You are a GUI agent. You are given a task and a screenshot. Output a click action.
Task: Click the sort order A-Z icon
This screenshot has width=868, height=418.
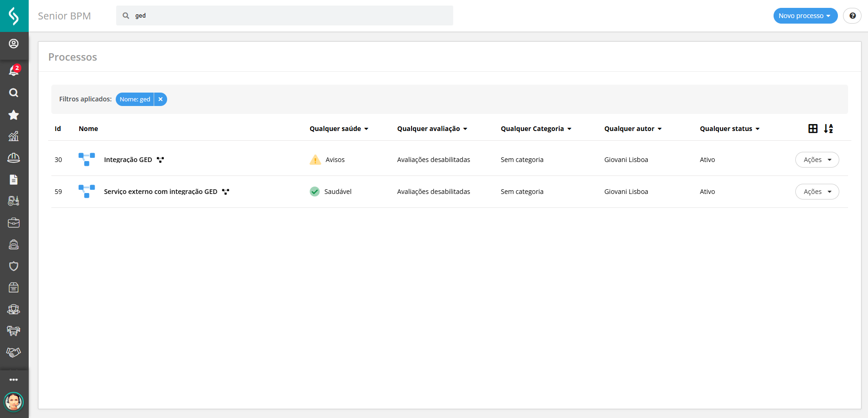tap(828, 129)
